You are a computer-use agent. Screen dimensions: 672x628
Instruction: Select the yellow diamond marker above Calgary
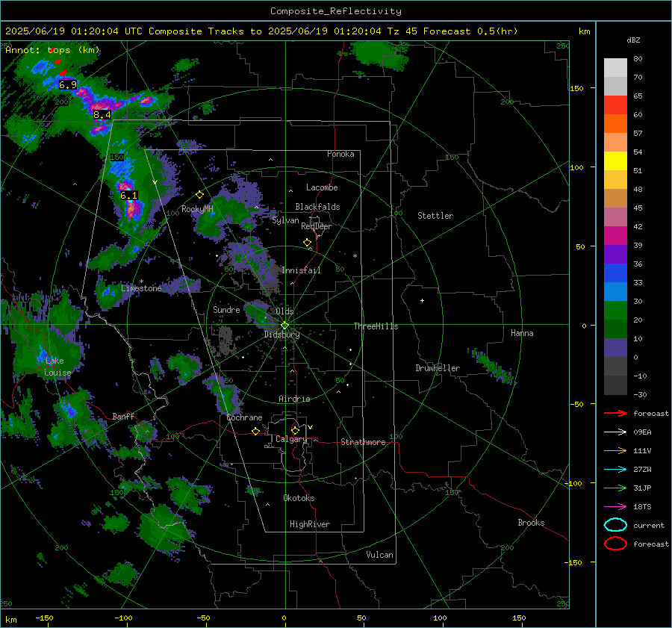(x=295, y=430)
